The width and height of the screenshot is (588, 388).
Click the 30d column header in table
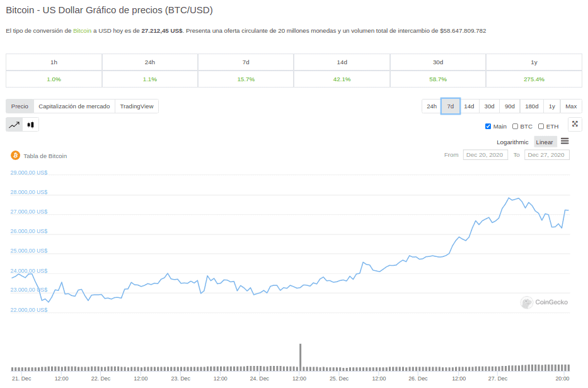coord(438,62)
